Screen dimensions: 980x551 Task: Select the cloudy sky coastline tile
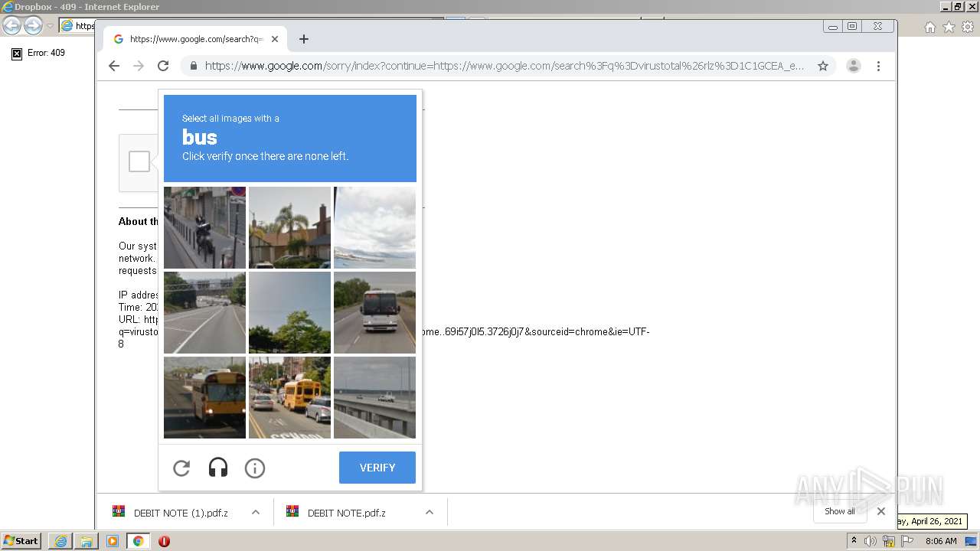pos(374,227)
